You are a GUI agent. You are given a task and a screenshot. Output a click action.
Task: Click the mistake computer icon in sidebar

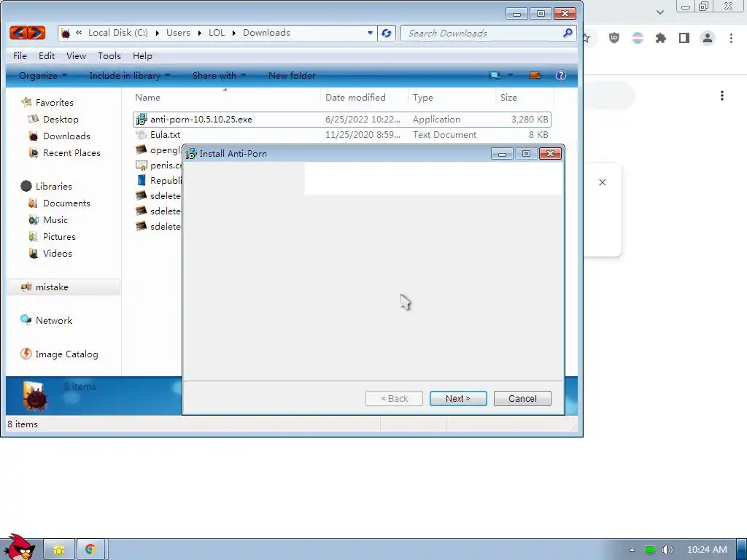point(26,287)
